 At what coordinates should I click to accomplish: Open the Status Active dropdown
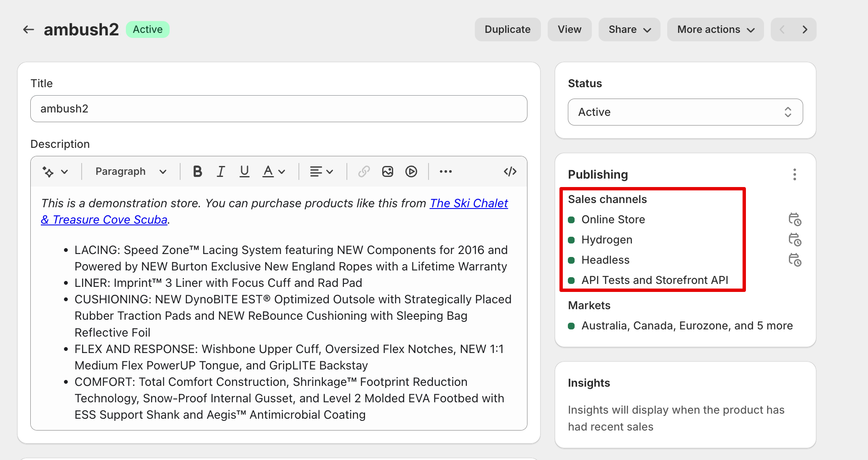coord(685,112)
